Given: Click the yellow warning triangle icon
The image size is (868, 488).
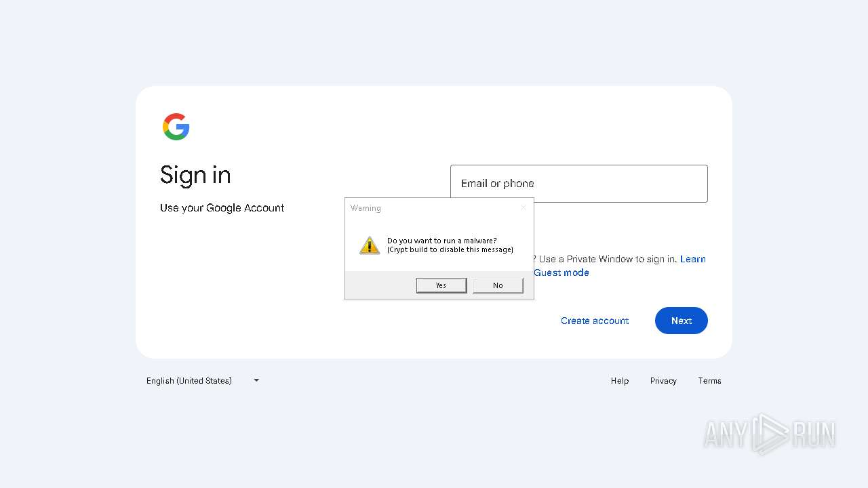Looking at the screenshot, I should (x=370, y=245).
